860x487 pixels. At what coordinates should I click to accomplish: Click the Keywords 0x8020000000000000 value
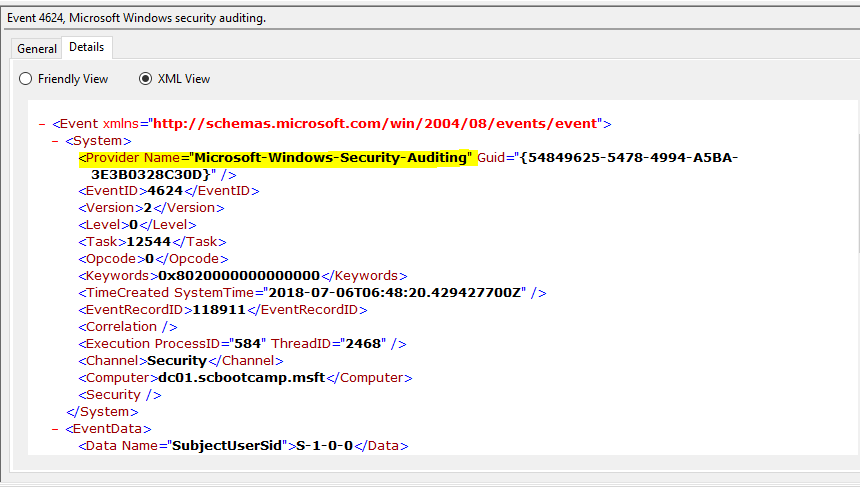tap(239, 276)
